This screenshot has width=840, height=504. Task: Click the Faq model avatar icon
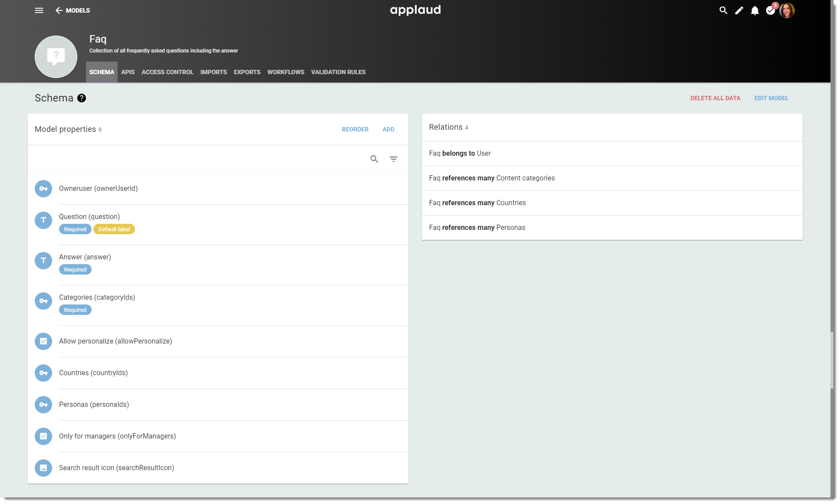tap(56, 57)
